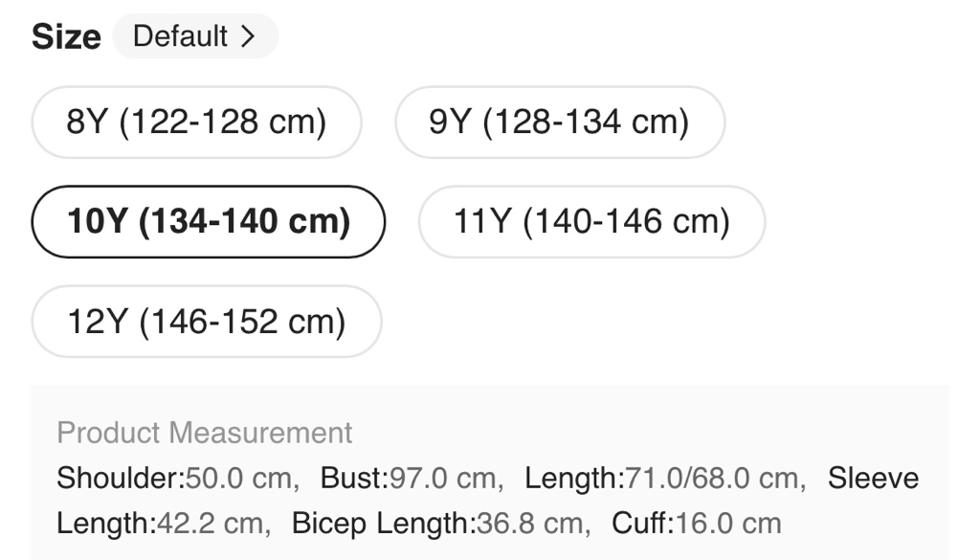Select the 8Y (122-128 cm) size
Image resolution: width=980 pixels, height=560 pixels.
[196, 123]
